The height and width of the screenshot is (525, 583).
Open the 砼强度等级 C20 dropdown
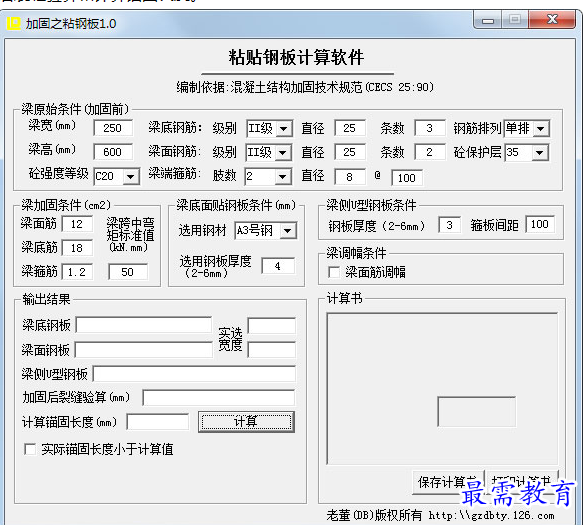click(131, 176)
